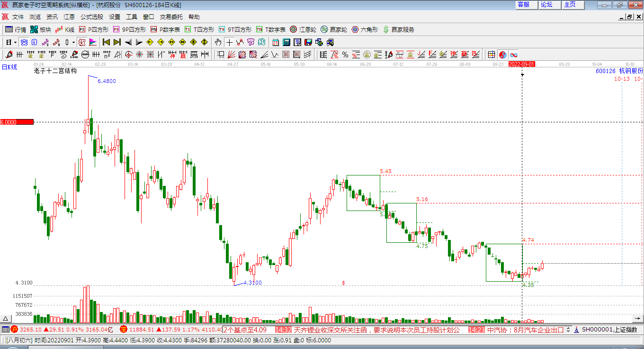Select the percent % drawing tool
Image resolution: width=644 pixels, height=349 pixels.
click(345, 55)
